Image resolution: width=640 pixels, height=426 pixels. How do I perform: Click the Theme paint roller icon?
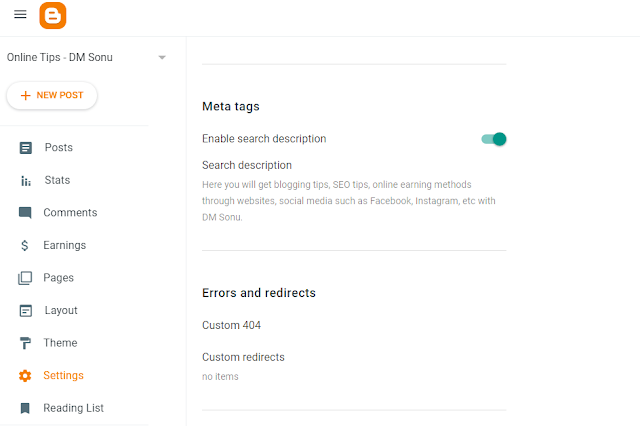(x=25, y=343)
